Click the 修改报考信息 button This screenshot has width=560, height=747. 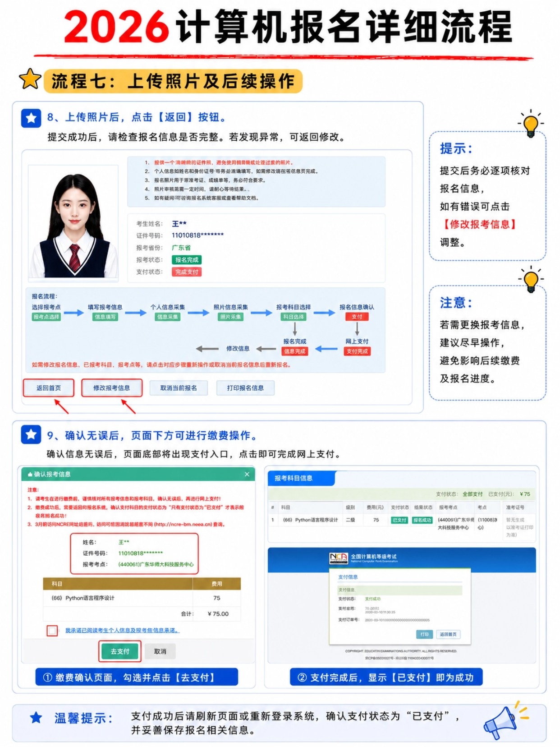[111, 387]
